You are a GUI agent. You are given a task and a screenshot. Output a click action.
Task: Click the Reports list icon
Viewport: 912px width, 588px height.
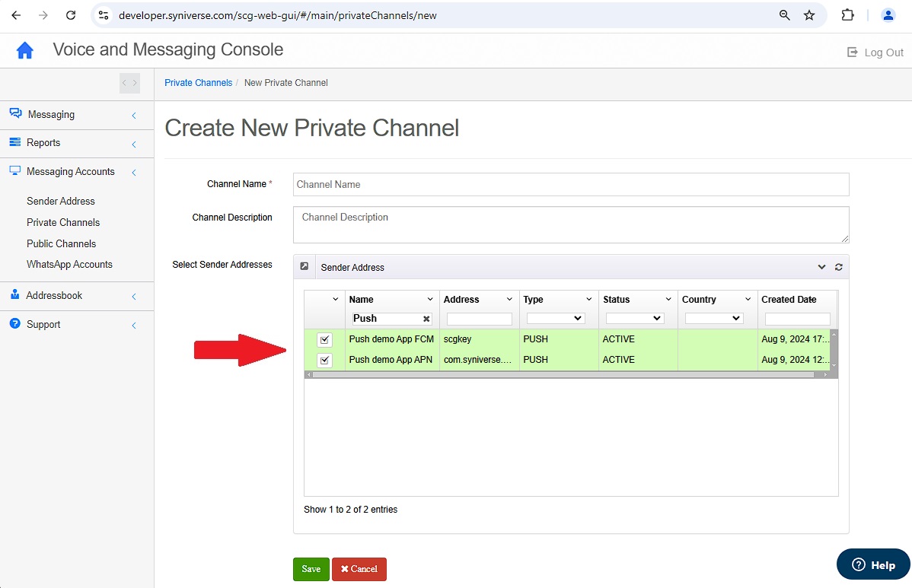click(15, 141)
